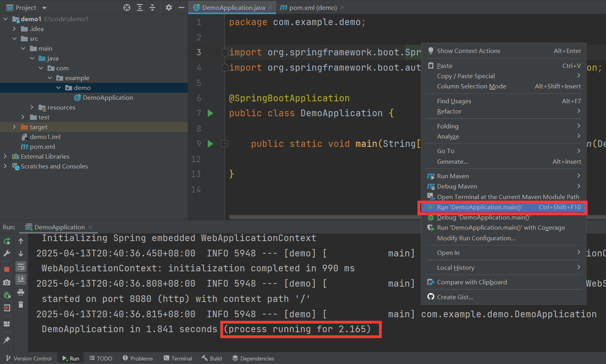Expand the test folder
This screenshot has height=364, width=606.
[23, 117]
